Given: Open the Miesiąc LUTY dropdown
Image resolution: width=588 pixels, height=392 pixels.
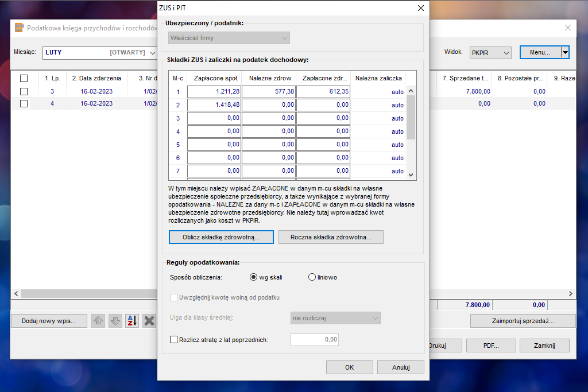Looking at the screenshot, I should [100, 52].
